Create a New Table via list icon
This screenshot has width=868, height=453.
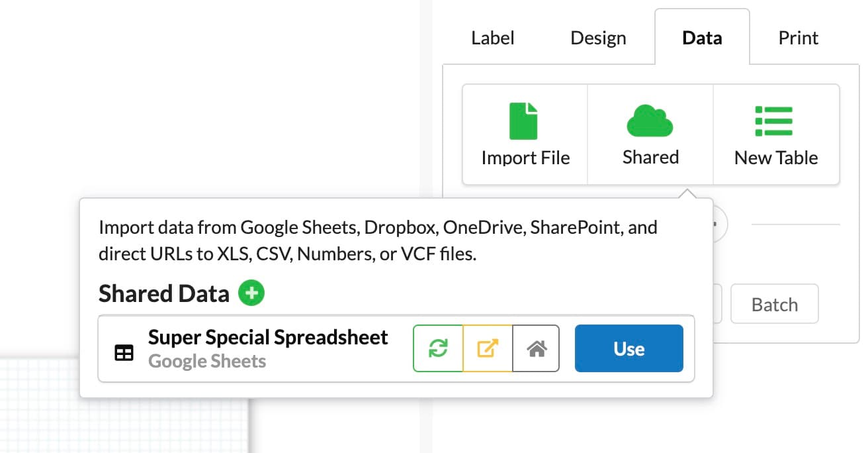click(775, 121)
